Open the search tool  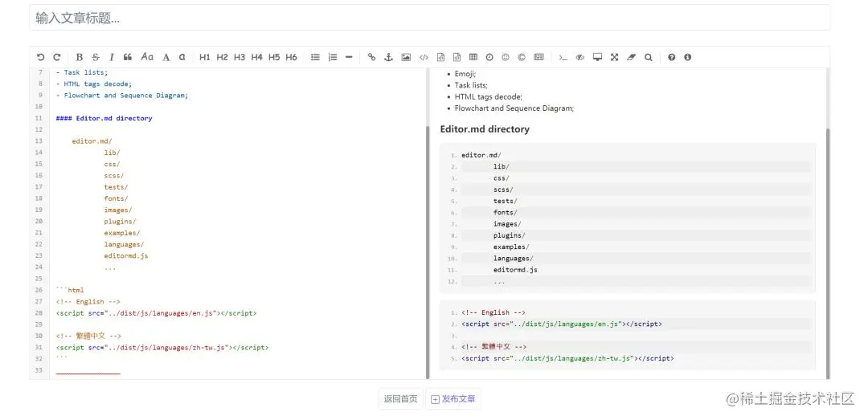point(649,57)
